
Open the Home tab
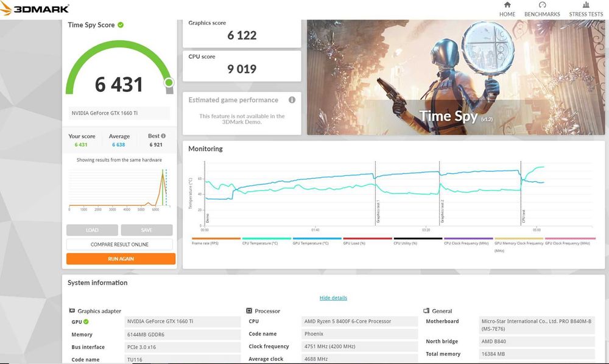[507, 9]
